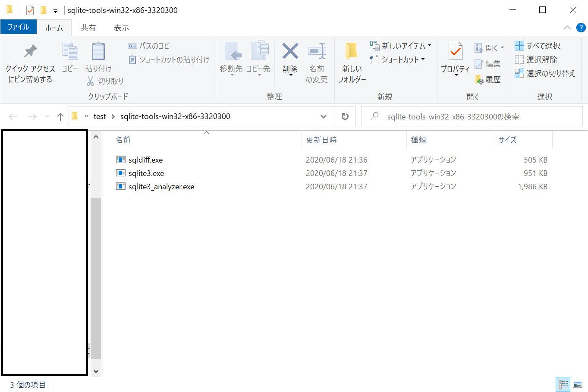Image resolution: width=588 pixels, height=392 pixels.
Task: Go up one folder level arrow
Action: click(x=60, y=116)
